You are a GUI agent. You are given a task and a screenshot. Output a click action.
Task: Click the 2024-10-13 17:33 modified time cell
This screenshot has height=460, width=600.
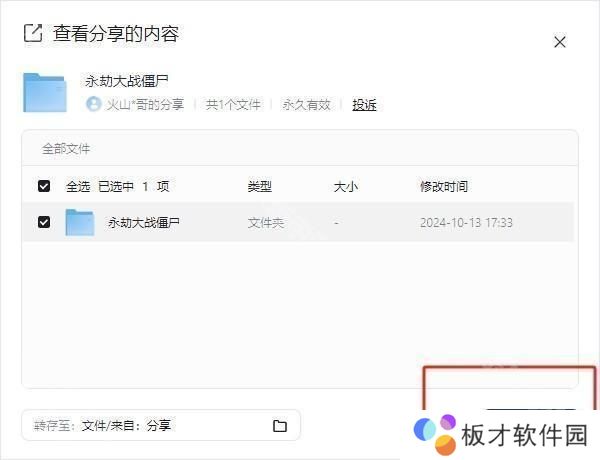[x=466, y=222]
